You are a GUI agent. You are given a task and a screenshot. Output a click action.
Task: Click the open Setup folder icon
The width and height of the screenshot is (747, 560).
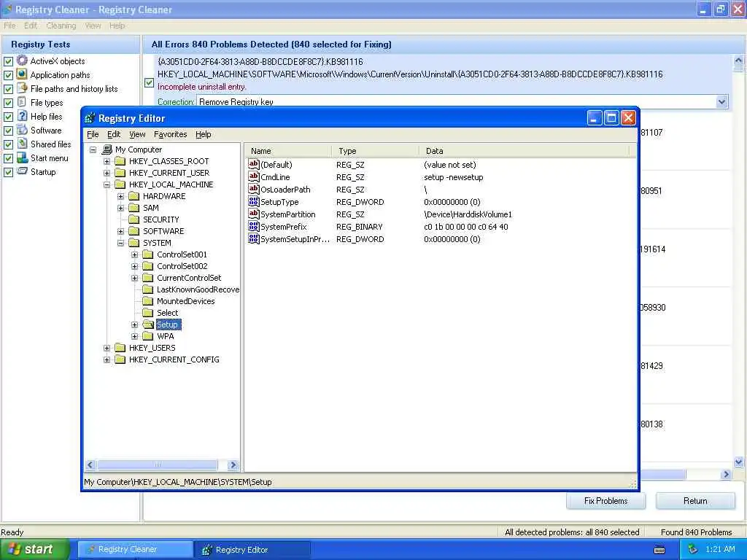pos(148,324)
